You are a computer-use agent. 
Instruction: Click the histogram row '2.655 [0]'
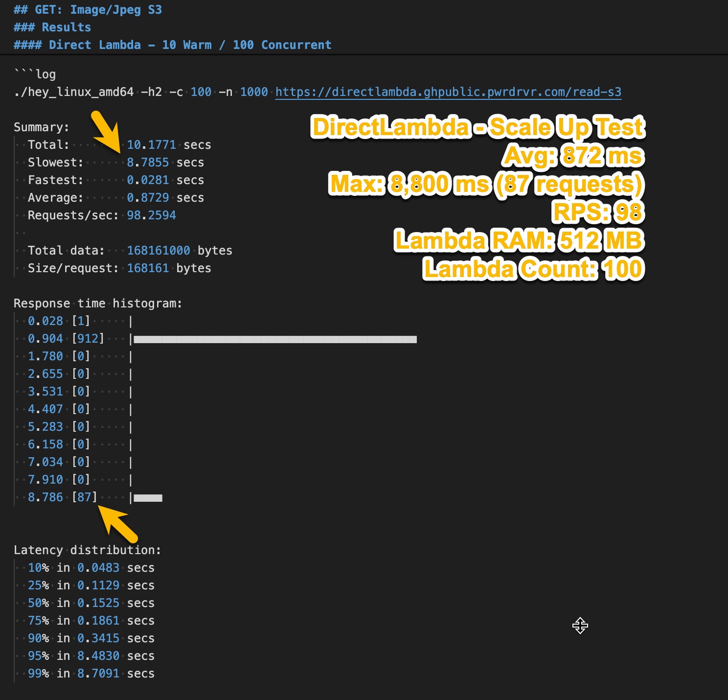click(x=80, y=374)
